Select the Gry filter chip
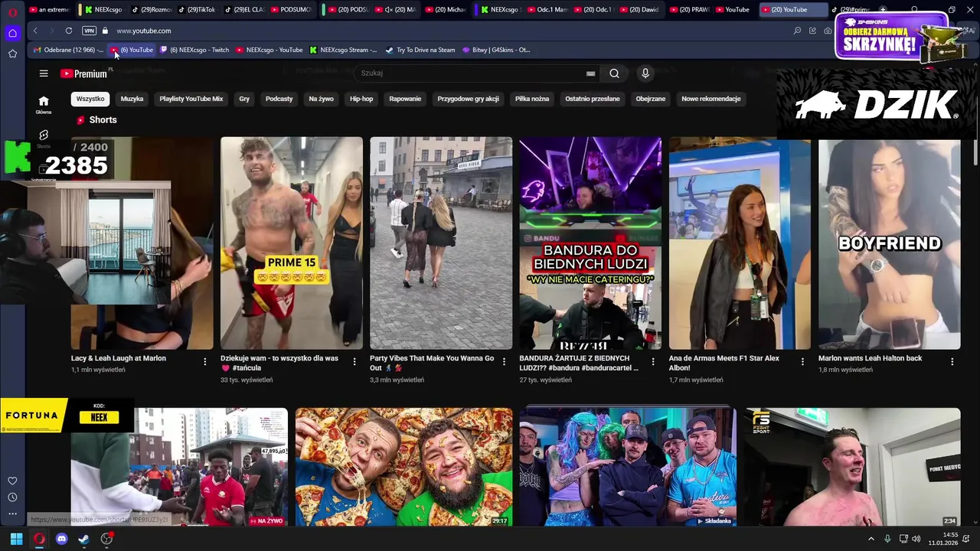 pyautogui.click(x=244, y=99)
